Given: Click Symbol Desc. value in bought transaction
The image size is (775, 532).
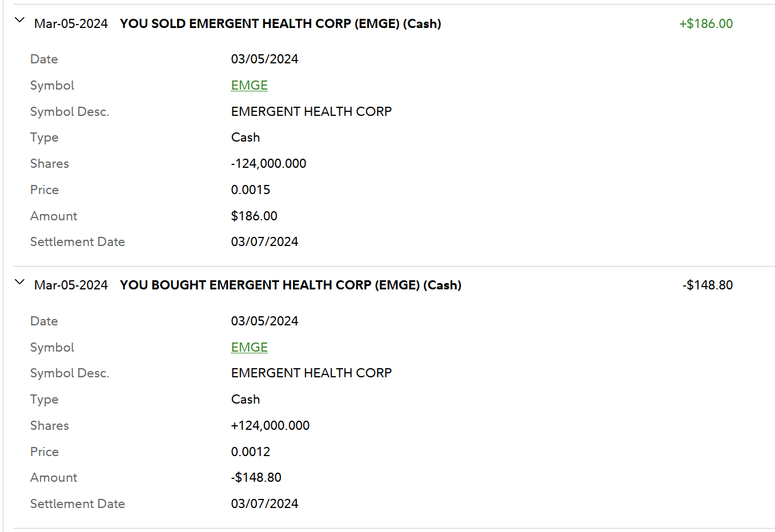Looking at the screenshot, I should tap(311, 373).
